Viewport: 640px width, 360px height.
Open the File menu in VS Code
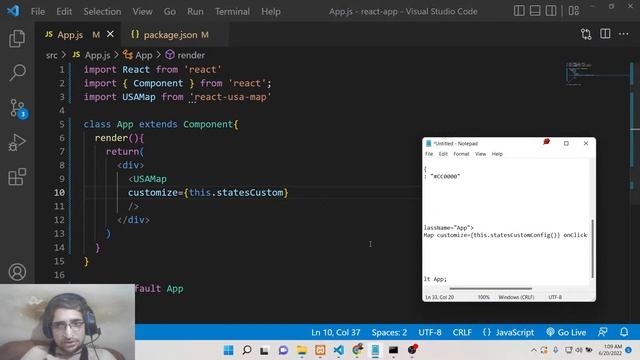pos(38,11)
